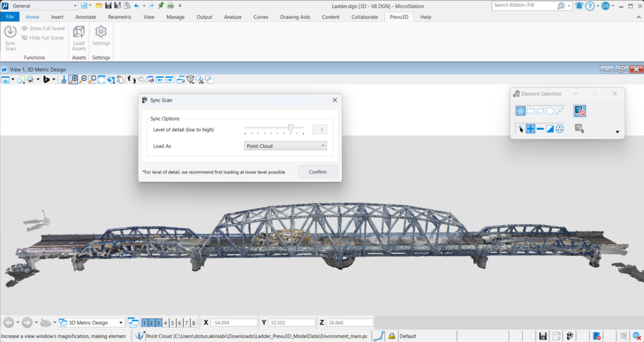Close the Sync Scan dialog
The image size is (644, 342).
(335, 100)
